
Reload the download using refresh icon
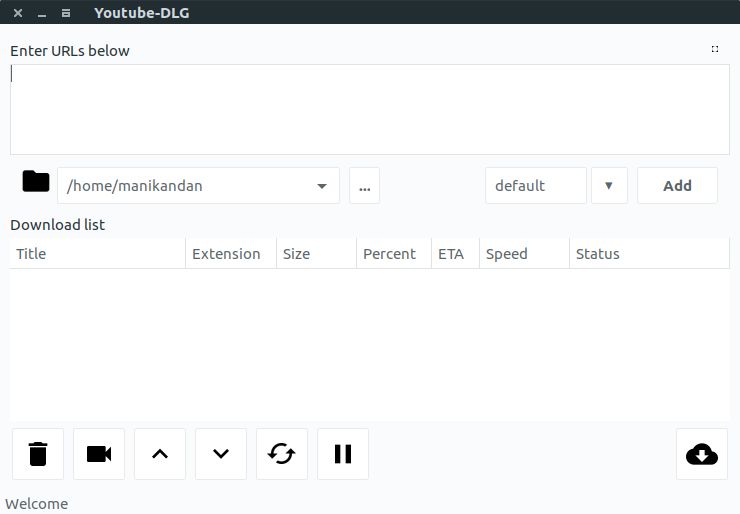click(282, 454)
